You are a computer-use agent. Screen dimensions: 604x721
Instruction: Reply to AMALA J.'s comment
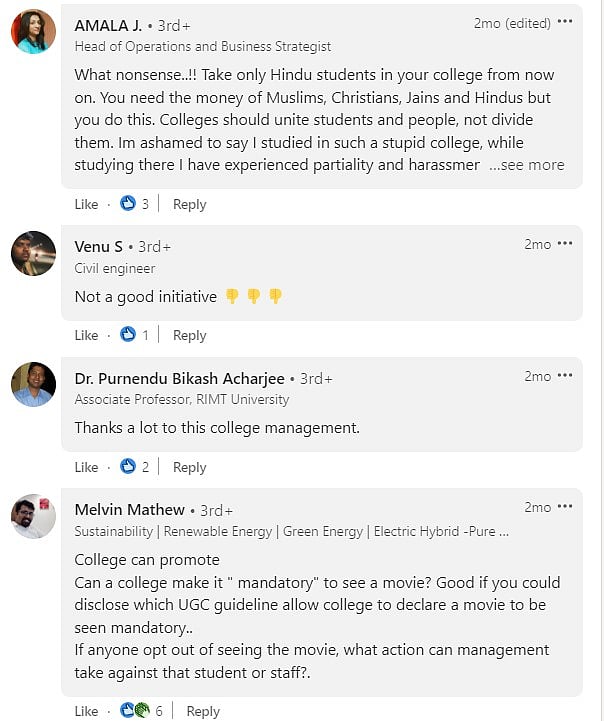pyautogui.click(x=189, y=204)
